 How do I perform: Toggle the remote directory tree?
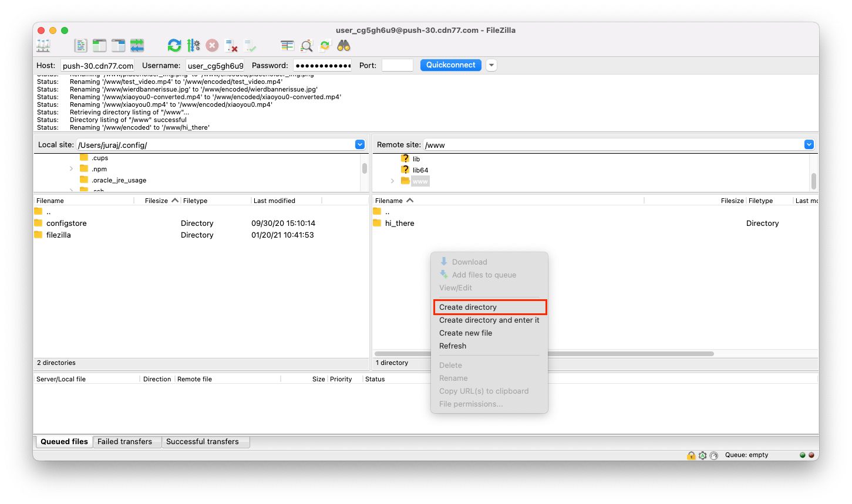119,46
